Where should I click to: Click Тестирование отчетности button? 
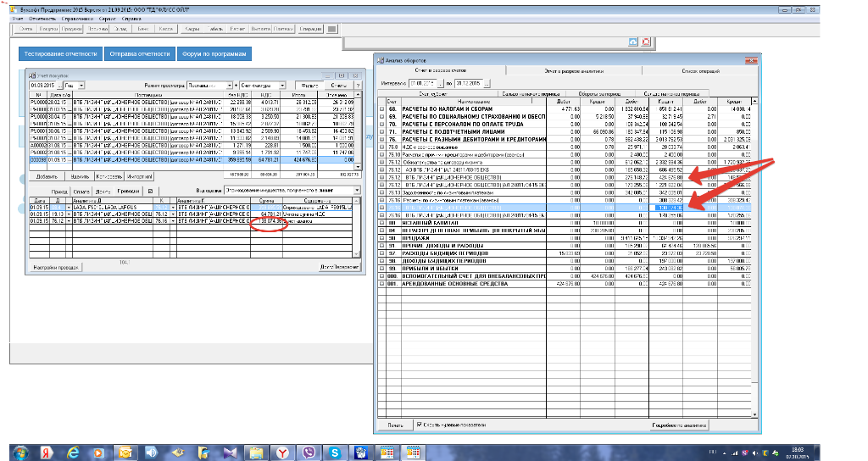coord(60,54)
